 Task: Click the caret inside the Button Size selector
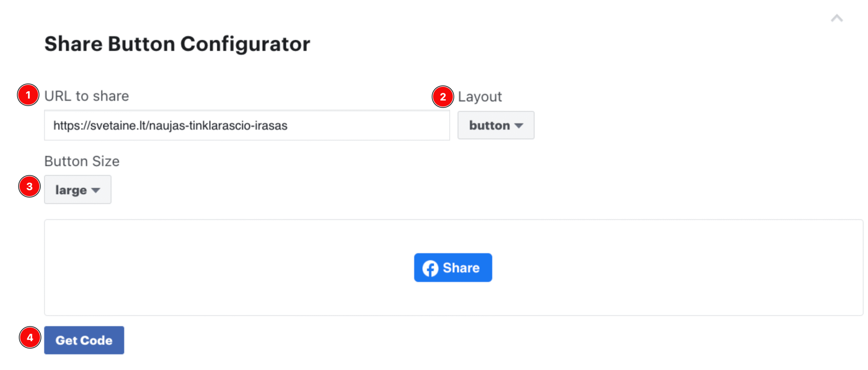(x=97, y=190)
